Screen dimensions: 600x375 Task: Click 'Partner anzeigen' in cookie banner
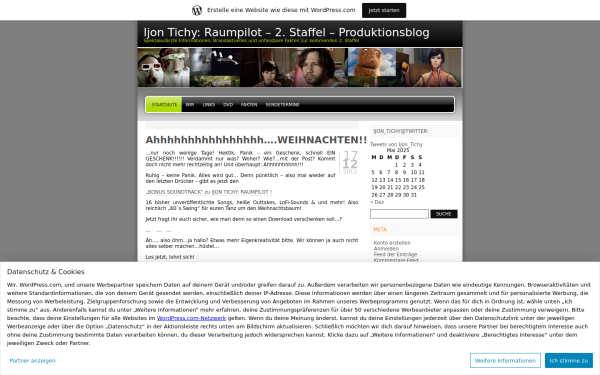pyautogui.click(x=33, y=360)
